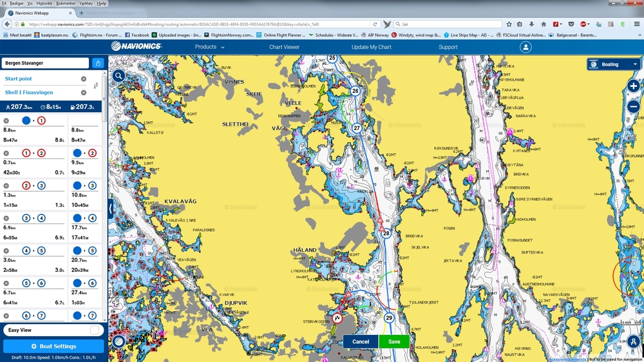Close the Navionics Webapp tab
The height and width of the screenshot is (362, 644).
click(70, 13)
